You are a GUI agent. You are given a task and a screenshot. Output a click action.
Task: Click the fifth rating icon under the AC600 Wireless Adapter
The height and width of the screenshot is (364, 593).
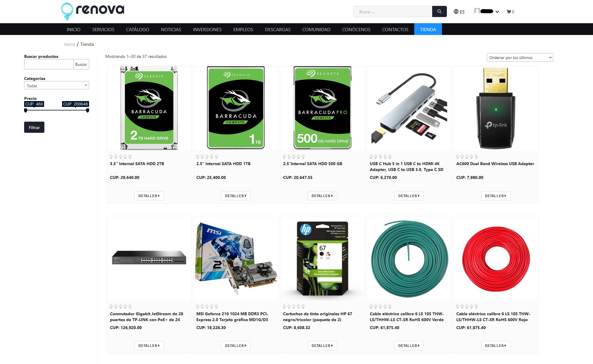point(476,157)
